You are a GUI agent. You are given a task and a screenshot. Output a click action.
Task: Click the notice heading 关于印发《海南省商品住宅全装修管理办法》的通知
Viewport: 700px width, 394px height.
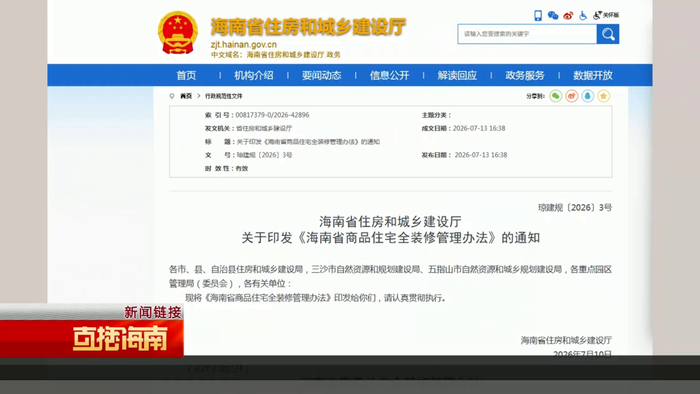point(391,238)
